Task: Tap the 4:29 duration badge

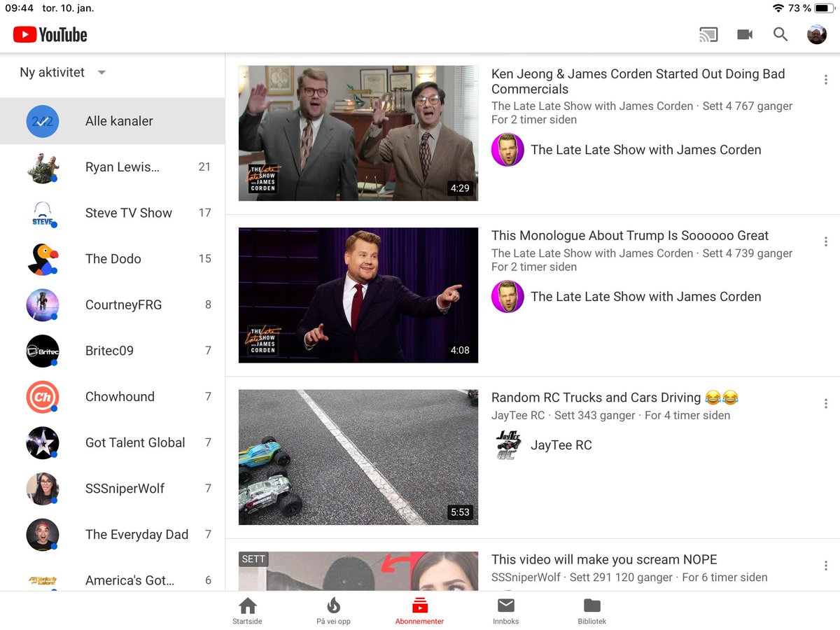Action: (460, 188)
